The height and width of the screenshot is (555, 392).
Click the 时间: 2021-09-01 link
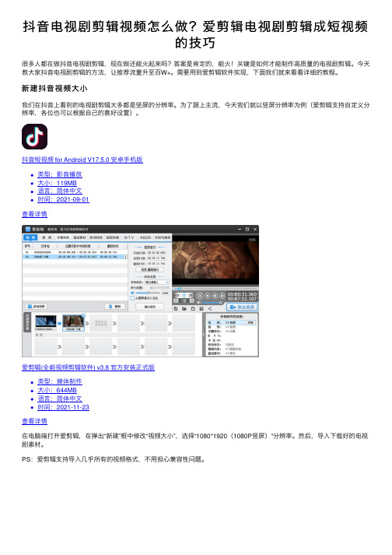point(63,199)
